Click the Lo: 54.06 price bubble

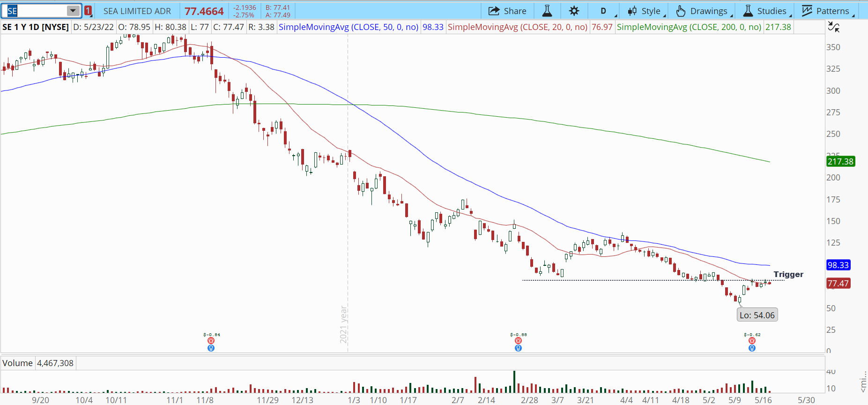pyautogui.click(x=757, y=315)
